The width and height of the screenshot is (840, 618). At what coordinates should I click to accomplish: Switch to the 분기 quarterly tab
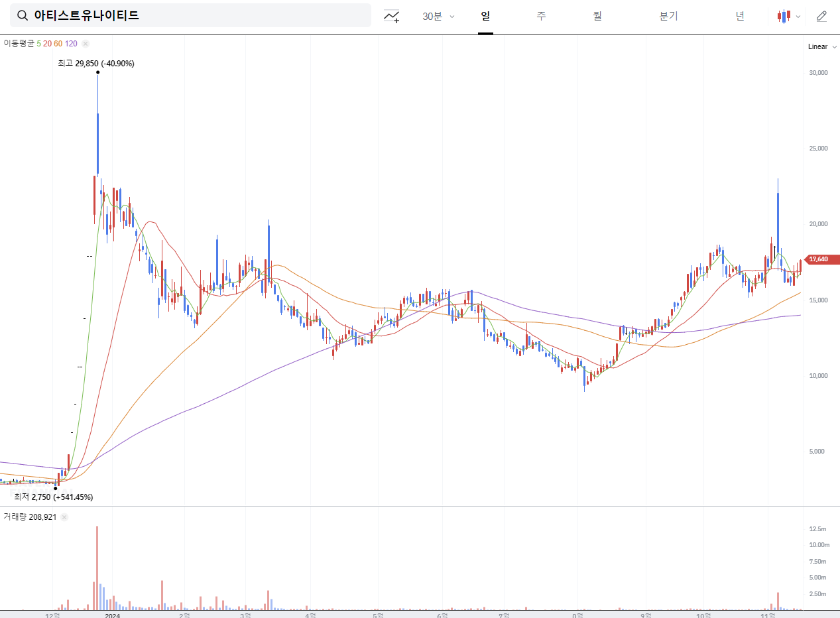(668, 16)
